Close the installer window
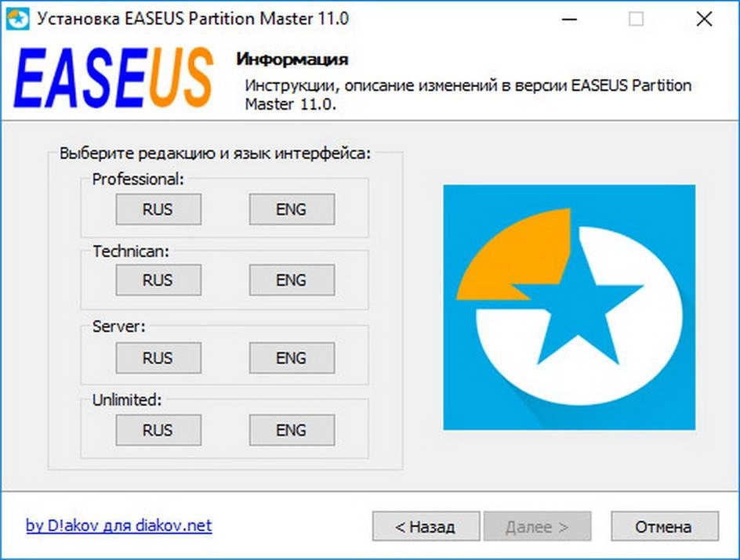 [704, 20]
